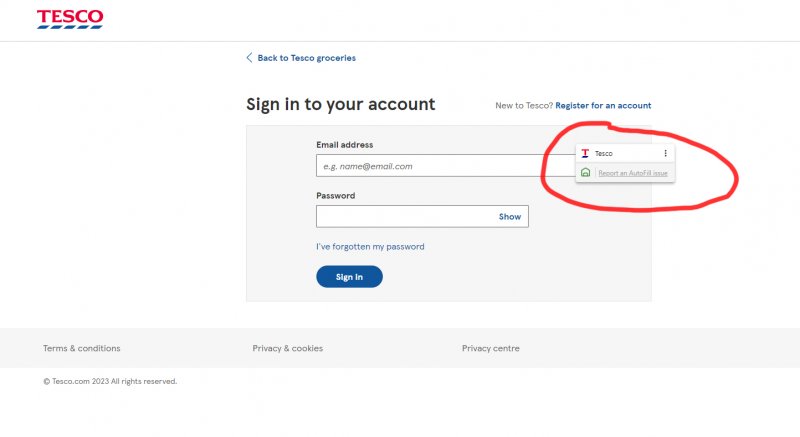
Task: Click the back chevron arrow icon
Action: [x=249, y=58]
